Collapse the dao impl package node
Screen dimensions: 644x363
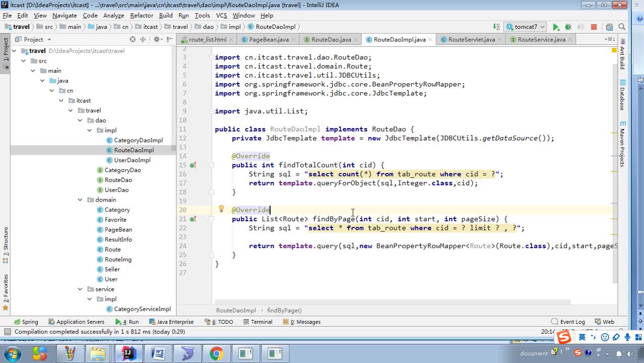90,131
